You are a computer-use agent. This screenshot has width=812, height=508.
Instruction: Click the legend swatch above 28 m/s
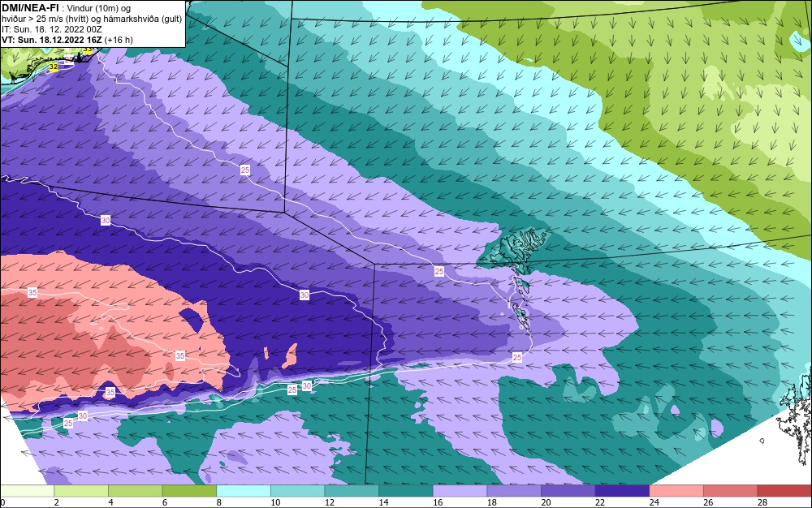tap(784, 491)
